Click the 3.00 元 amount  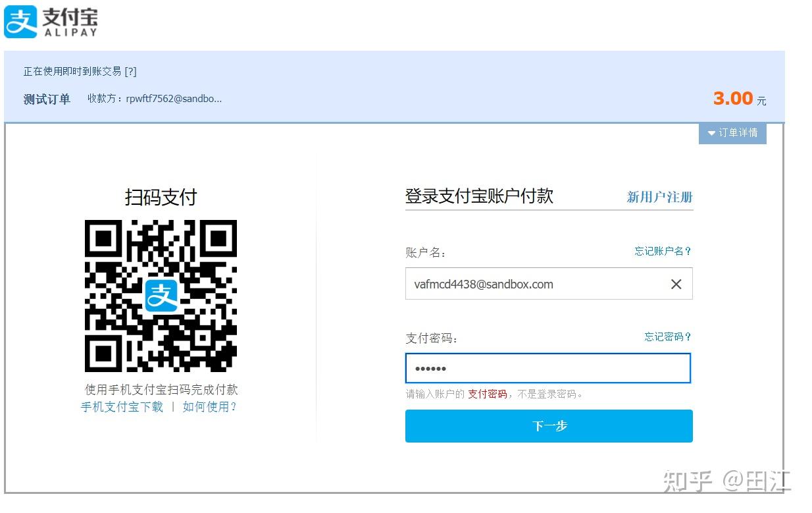pos(740,99)
